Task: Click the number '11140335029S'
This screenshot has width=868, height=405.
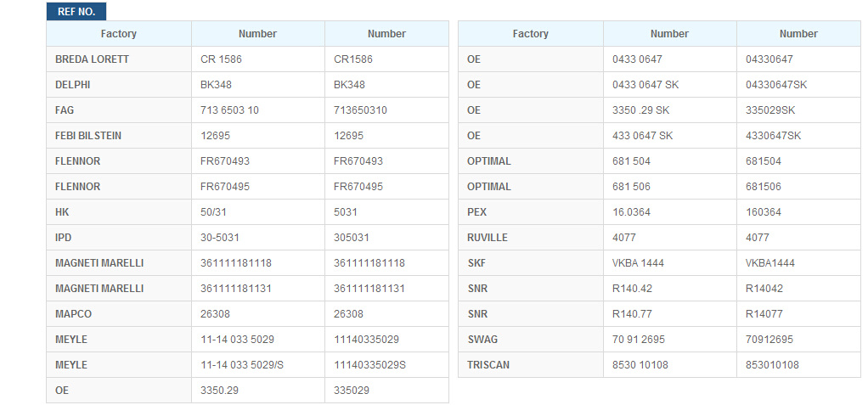Action: click(369, 364)
